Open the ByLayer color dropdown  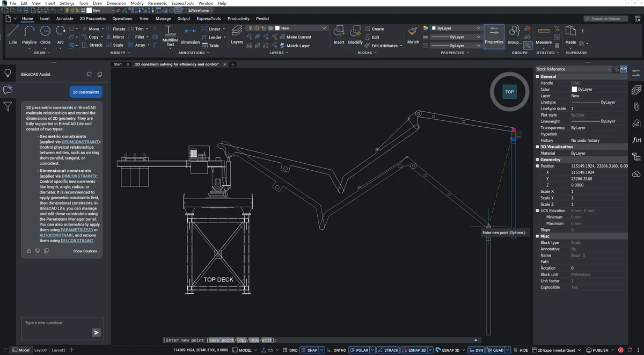point(456,28)
